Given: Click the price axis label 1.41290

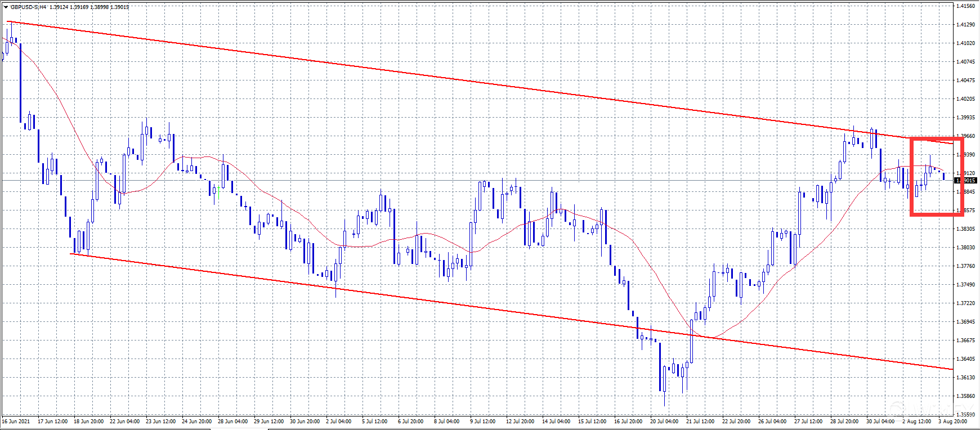Looking at the screenshot, I should (x=965, y=25).
